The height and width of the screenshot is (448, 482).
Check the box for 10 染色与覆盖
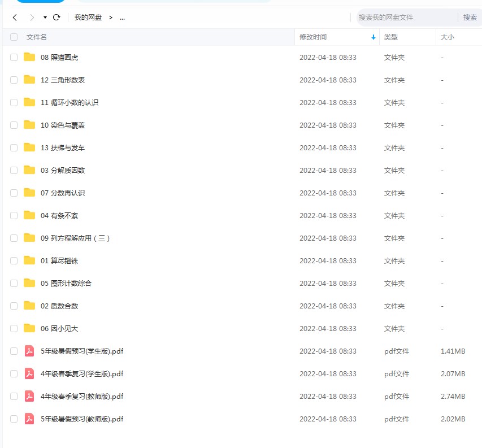(14, 125)
